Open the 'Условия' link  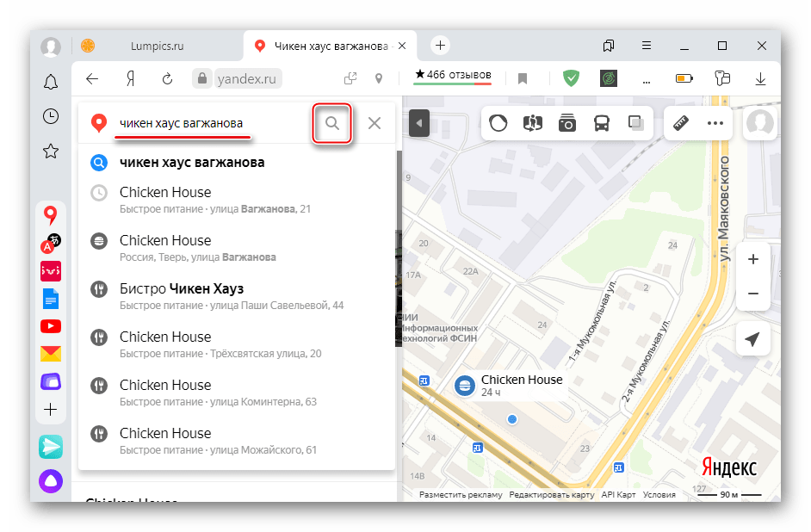click(x=659, y=495)
